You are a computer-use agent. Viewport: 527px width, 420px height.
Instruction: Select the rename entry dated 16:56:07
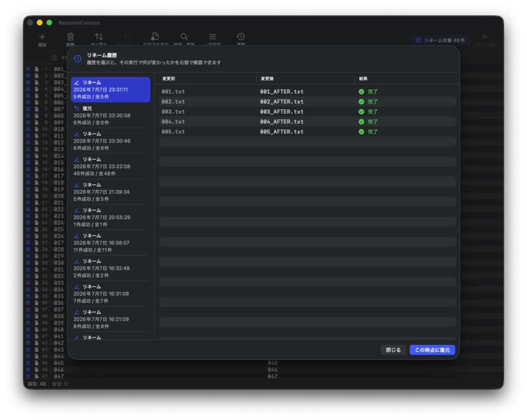coord(111,242)
